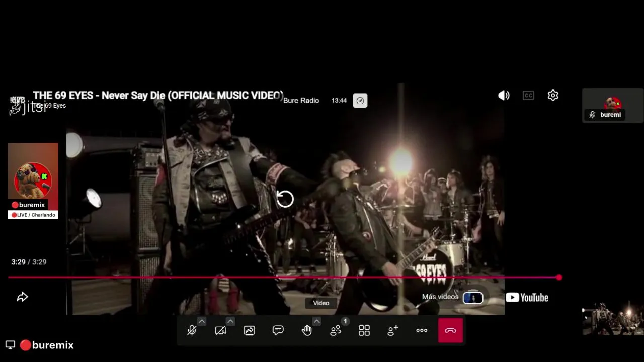The image size is (644, 362).
Task: Raise your hand
Action: (307, 330)
